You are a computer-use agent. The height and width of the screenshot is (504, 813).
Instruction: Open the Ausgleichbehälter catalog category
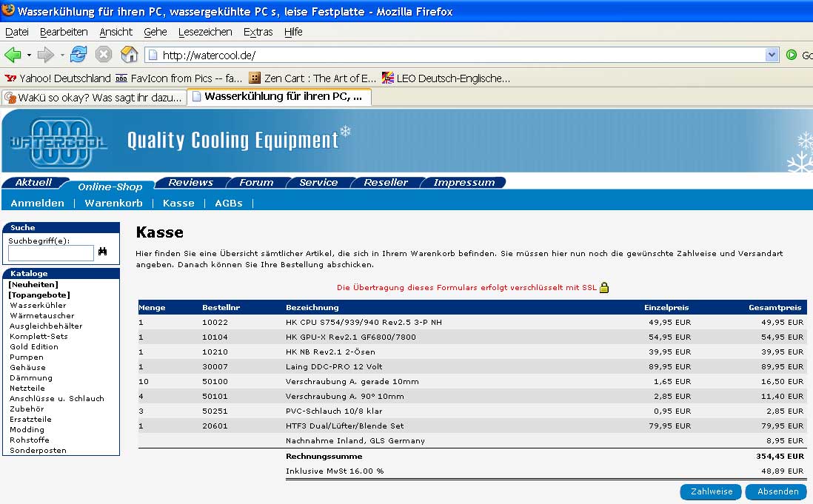[46, 326]
